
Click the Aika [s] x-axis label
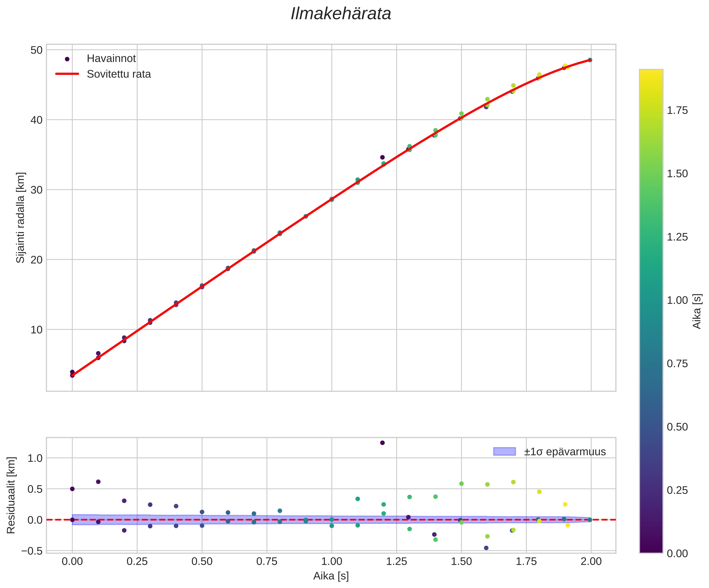point(331,576)
